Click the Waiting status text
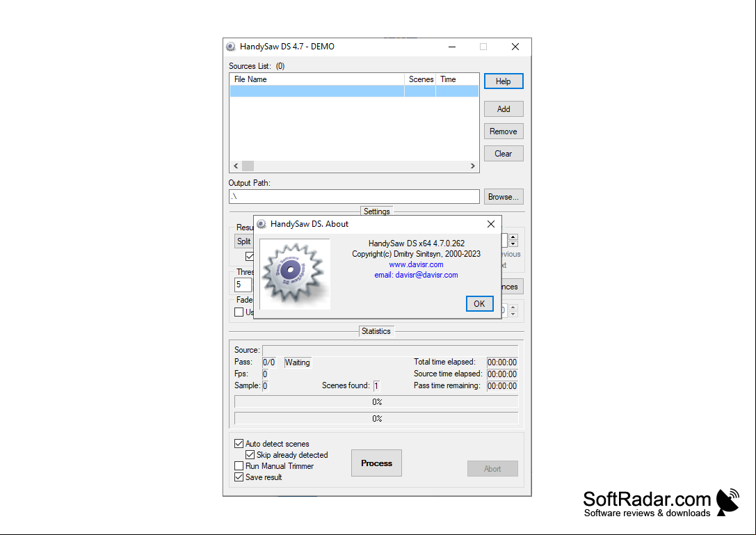Image resolution: width=756 pixels, height=535 pixels. click(298, 362)
